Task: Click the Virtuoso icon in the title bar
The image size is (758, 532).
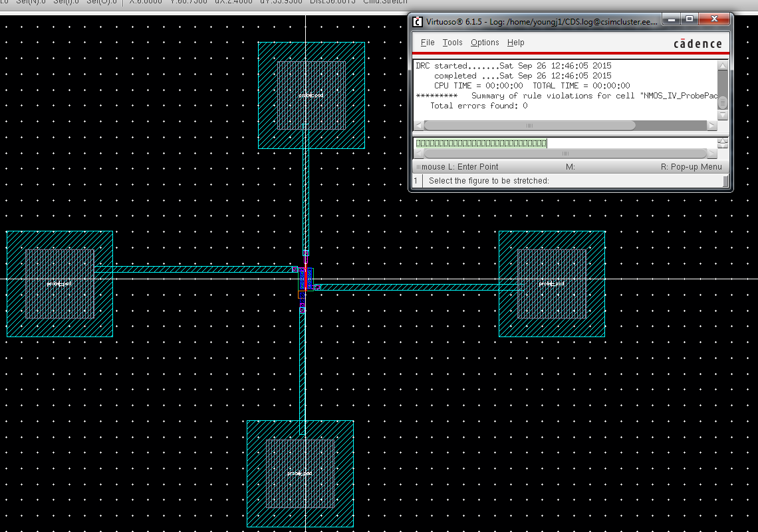Action: point(418,20)
